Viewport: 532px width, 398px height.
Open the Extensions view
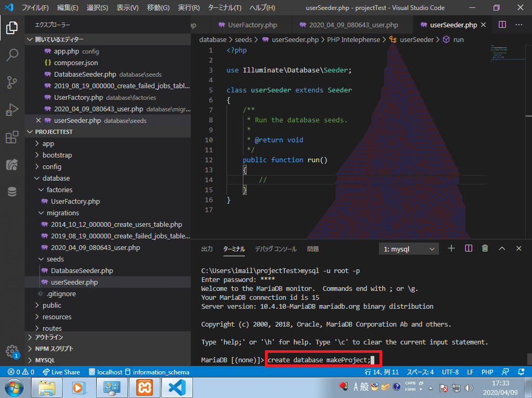pos(12,137)
